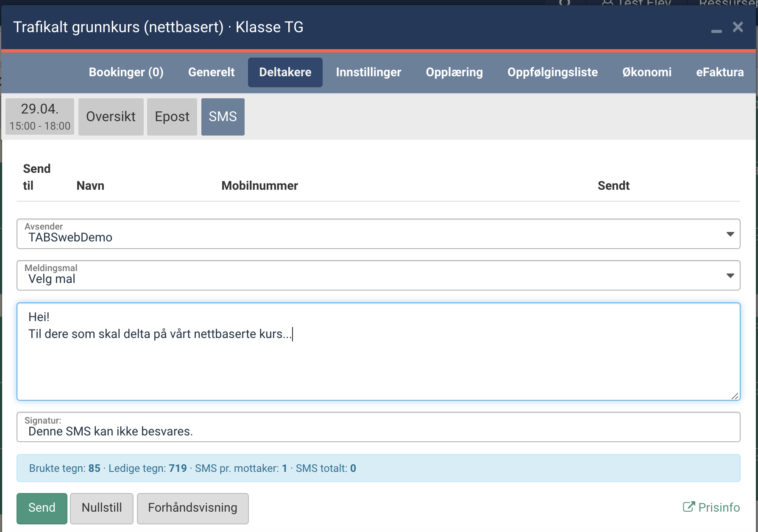Open the Meldingsmal Velg mal dropdown
This screenshot has height=532, width=758.
coord(379,275)
